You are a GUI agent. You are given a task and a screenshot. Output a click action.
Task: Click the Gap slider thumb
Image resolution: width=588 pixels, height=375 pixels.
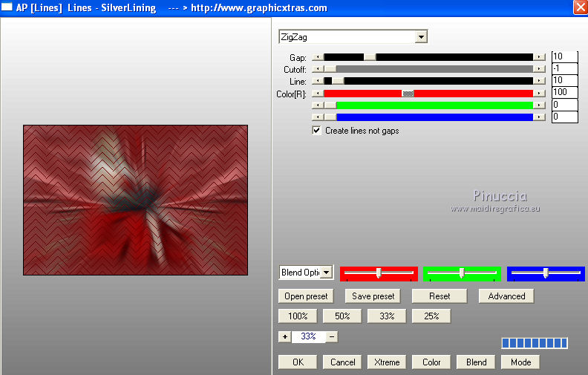coord(370,57)
